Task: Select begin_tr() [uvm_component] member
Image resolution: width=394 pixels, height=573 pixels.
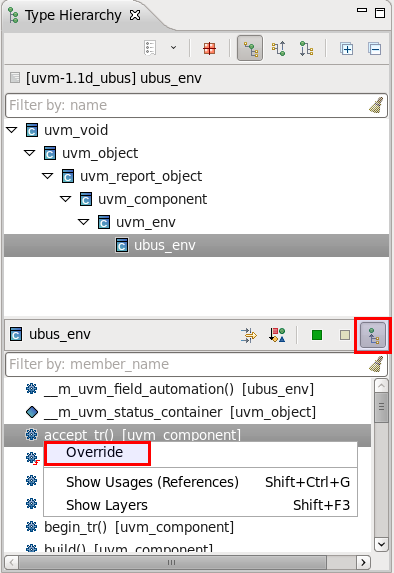Action: (139, 527)
